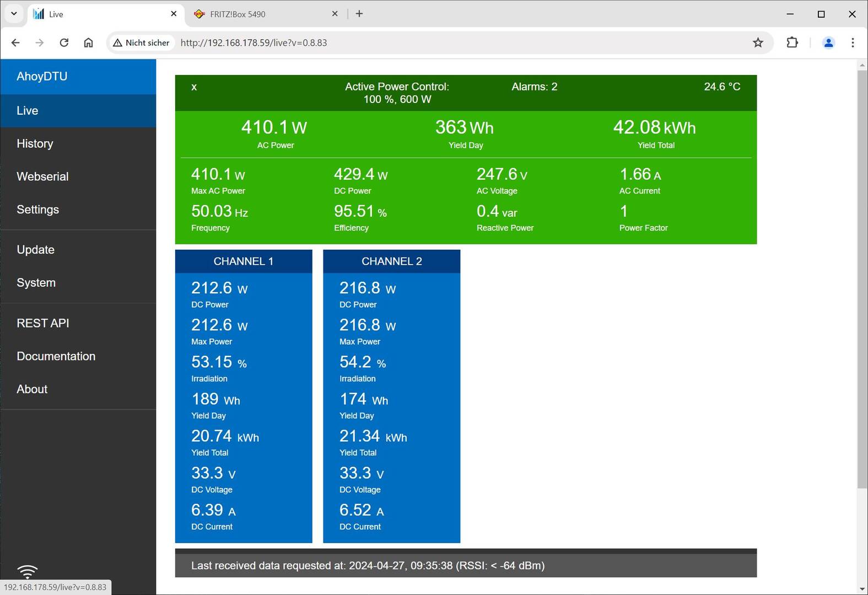This screenshot has width=868, height=595.
Task: Open the extensions puzzle icon
Action: click(x=792, y=42)
